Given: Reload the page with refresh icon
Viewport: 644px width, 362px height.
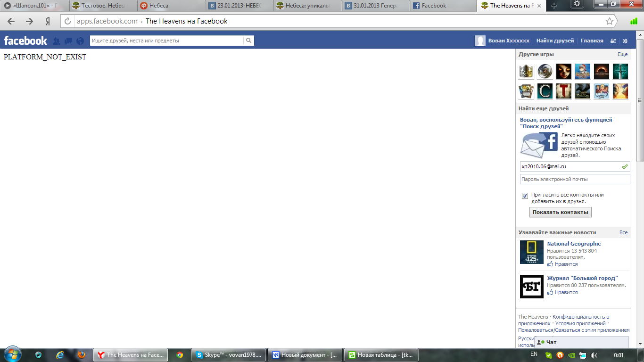Looking at the screenshot, I should point(67,21).
